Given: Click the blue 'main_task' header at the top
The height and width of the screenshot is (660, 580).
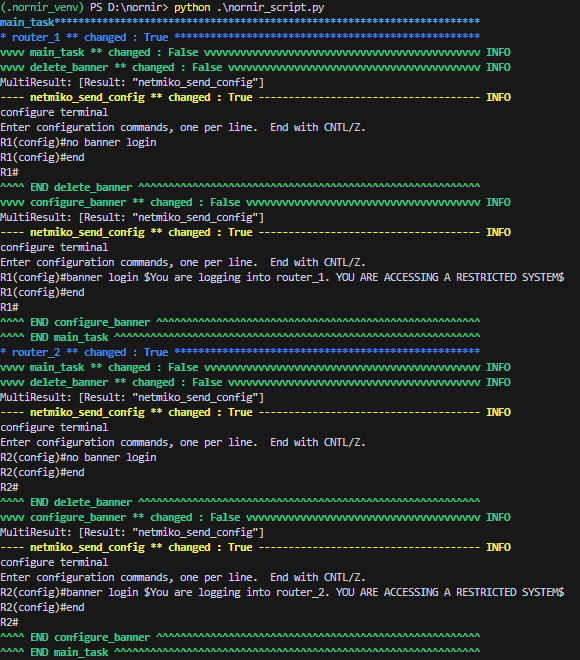Looking at the screenshot, I should pyautogui.click(x=27, y=22).
